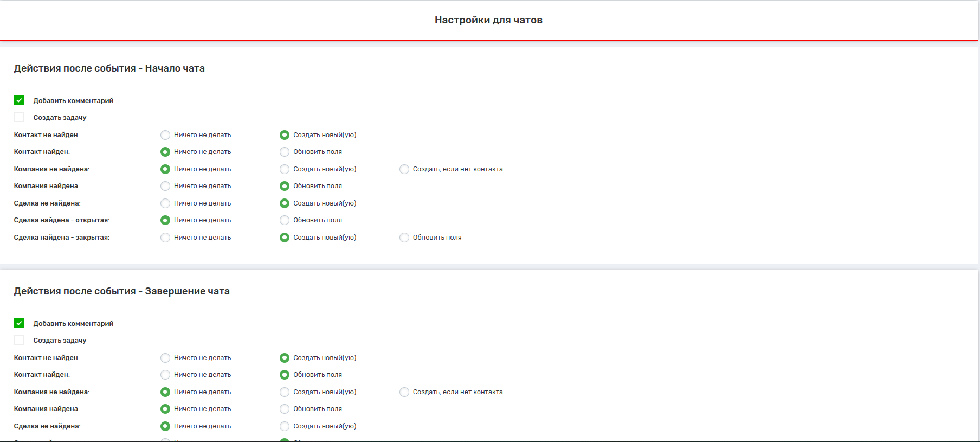Начало чата: Контакт найден, choose Обновить поля
Image resolution: width=980 pixels, height=442 pixels.
click(x=285, y=152)
